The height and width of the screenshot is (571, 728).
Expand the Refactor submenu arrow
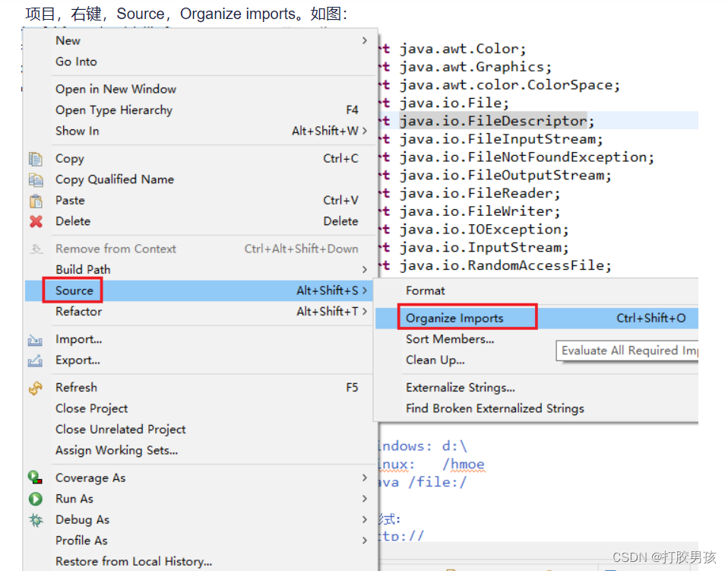[365, 311]
